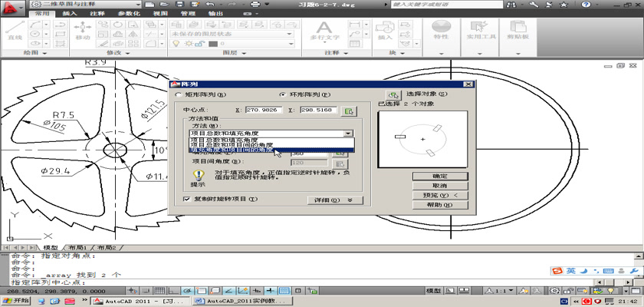The height and width of the screenshot is (307, 644).
Task: Click the Save icon in quick access toolbar
Action: tap(179, 5)
